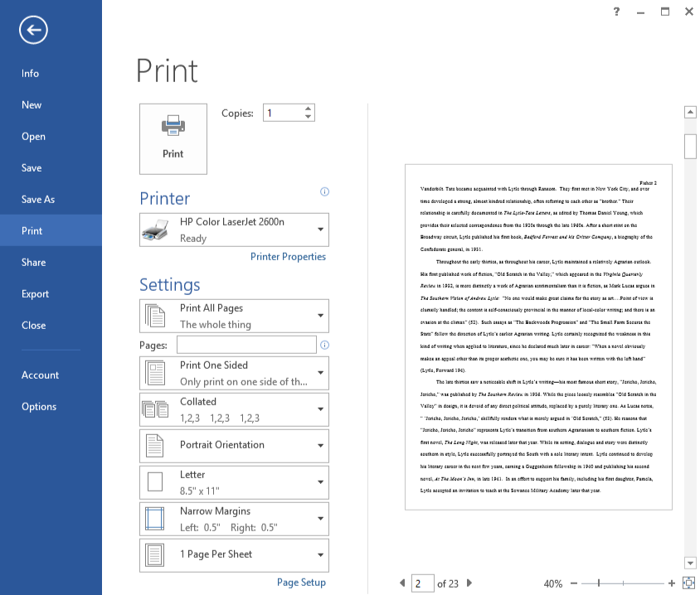The image size is (700, 595).
Task: Open the Page Setup link
Action: 301,583
